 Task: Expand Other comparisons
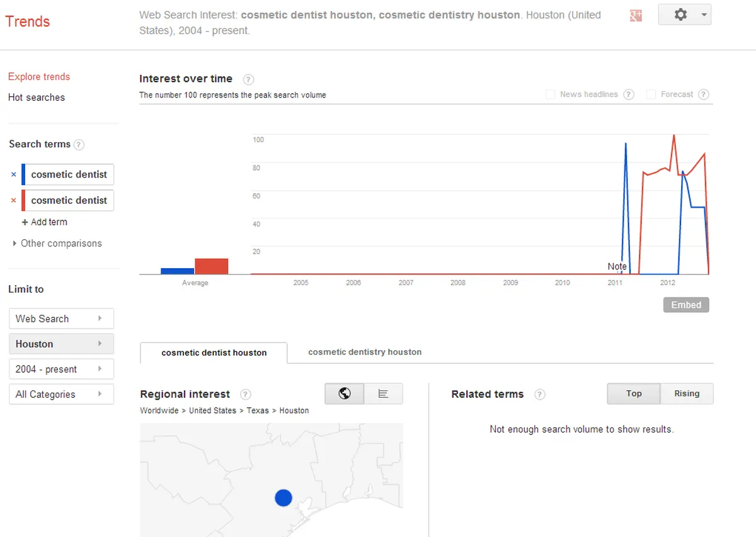pyautogui.click(x=57, y=244)
